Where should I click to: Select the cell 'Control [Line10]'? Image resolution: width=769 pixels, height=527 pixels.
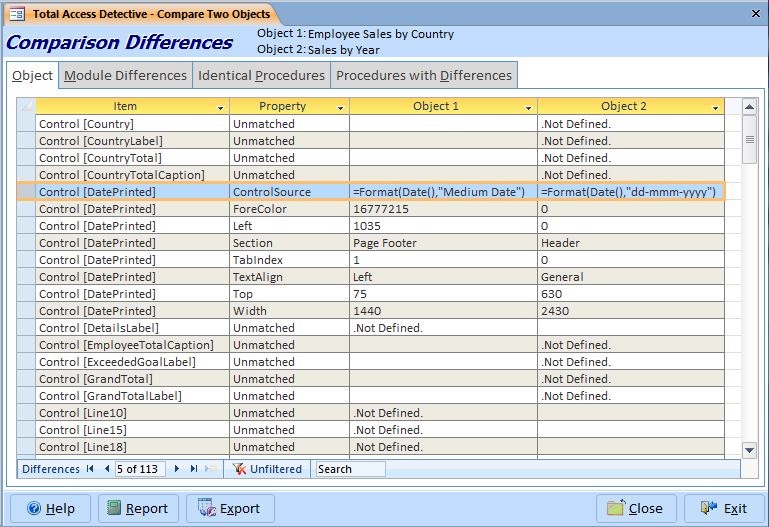click(x=132, y=413)
